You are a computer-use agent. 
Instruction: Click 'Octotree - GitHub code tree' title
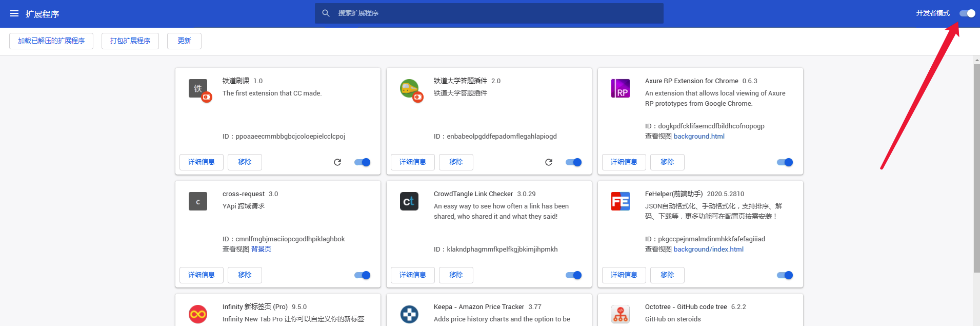point(686,307)
